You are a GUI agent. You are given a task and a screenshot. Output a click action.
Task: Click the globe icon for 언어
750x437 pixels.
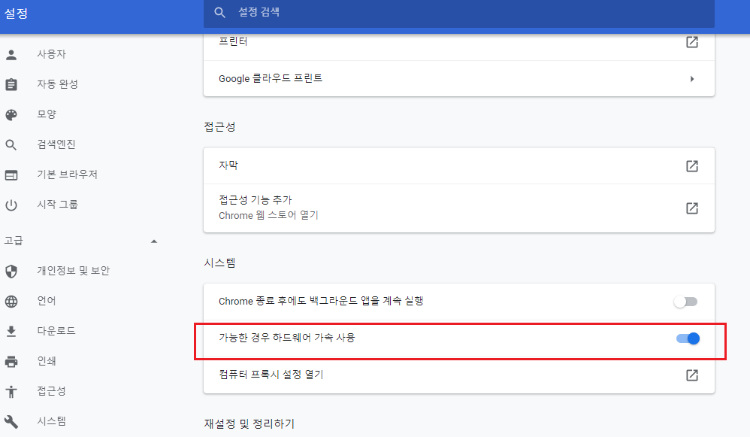(12, 300)
